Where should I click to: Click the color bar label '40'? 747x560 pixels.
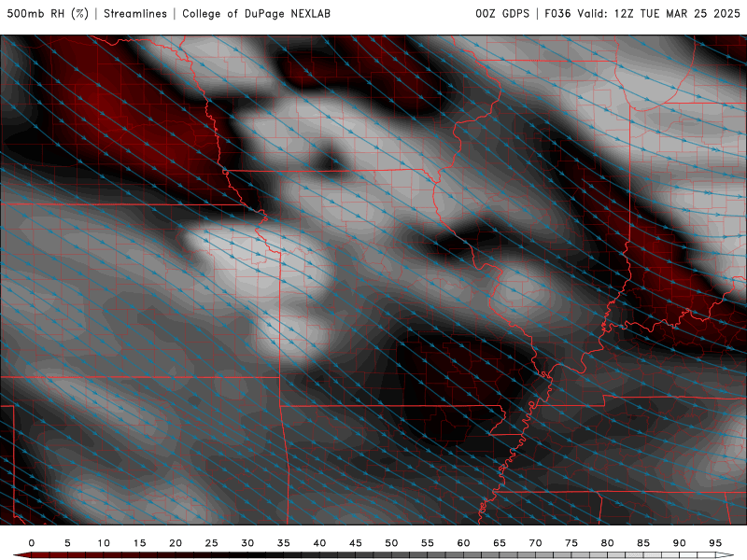319,543
